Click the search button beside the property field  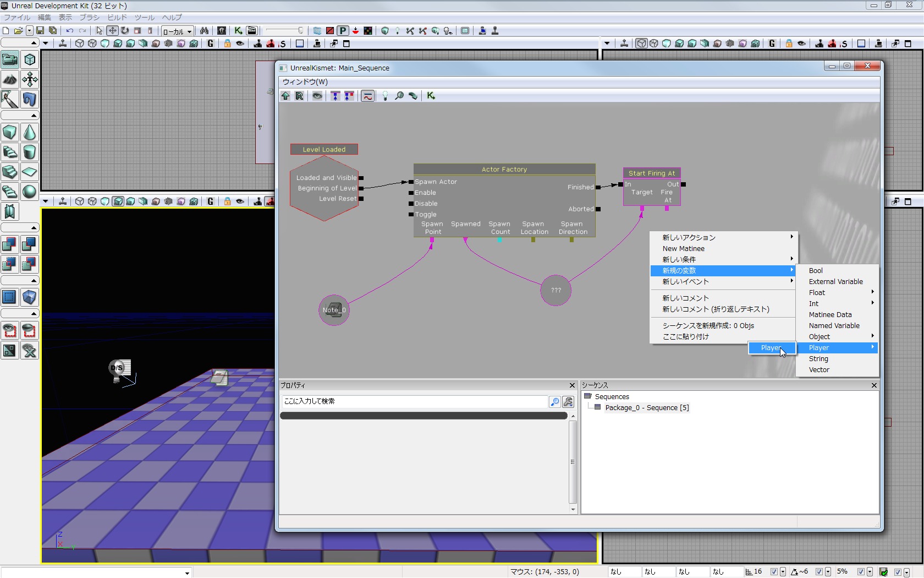click(555, 402)
